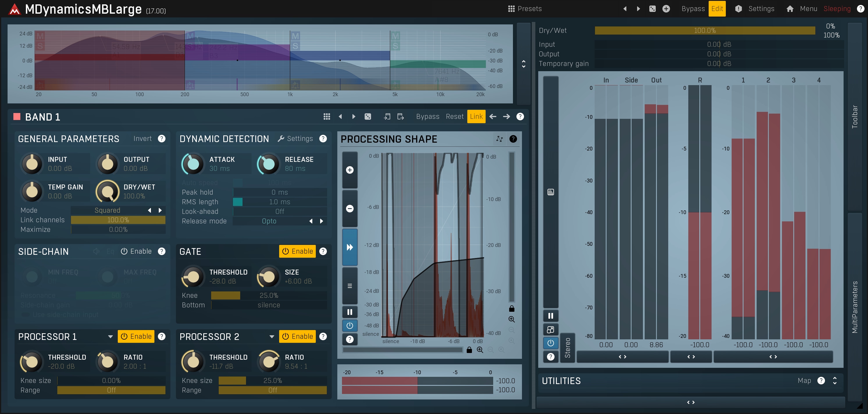
Task: Click the plus button in Processing Shape
Action: tap(350, 170)
